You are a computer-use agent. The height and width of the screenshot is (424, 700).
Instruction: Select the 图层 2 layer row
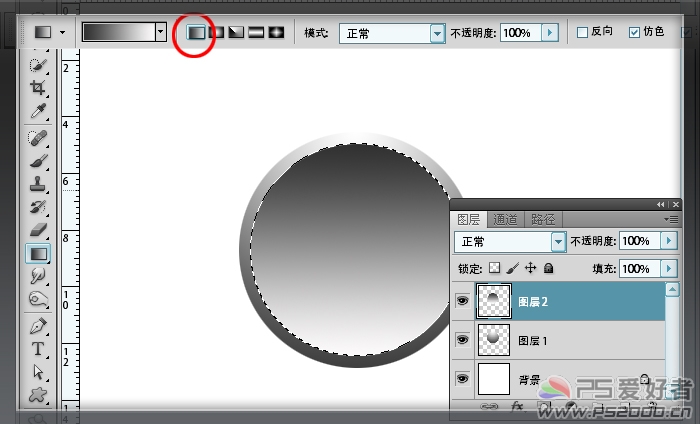[x=558, y=301]
